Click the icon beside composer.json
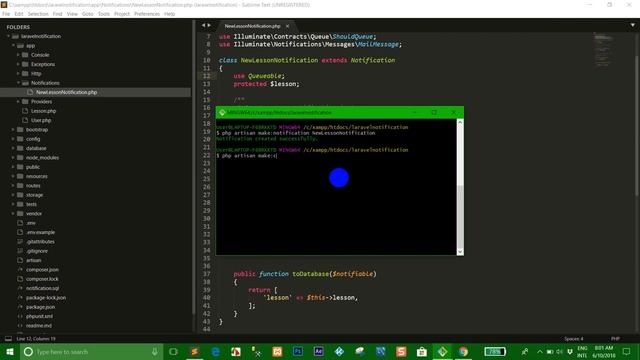 click(20, 269)
